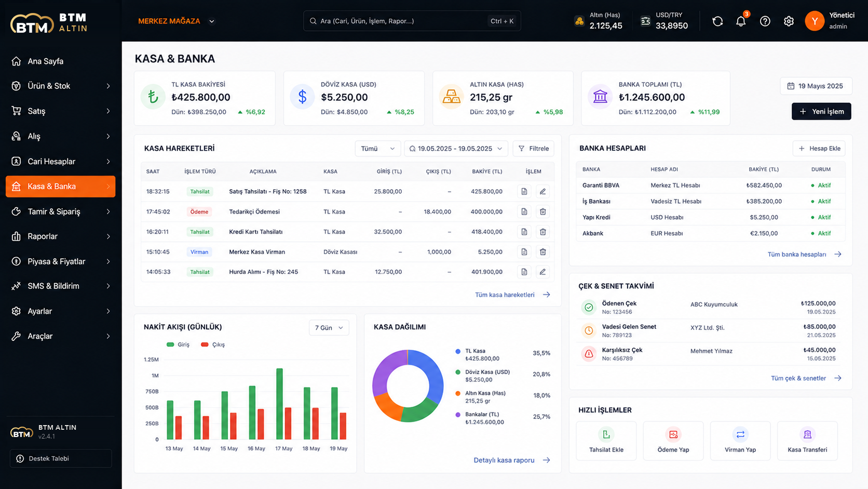868x489 pixels.
Task: Edit the Hurda Alımı Fiş 245 row
Action: click(x=542, y=272)
